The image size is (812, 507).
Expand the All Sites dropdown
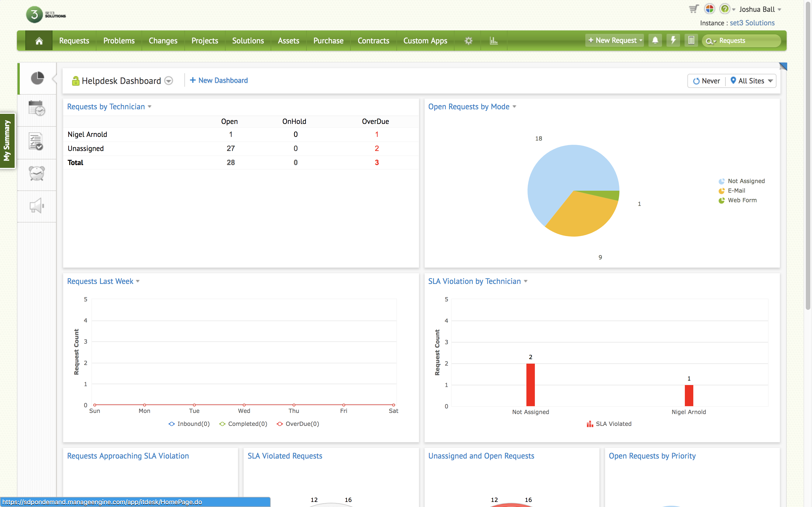[752, 81]
